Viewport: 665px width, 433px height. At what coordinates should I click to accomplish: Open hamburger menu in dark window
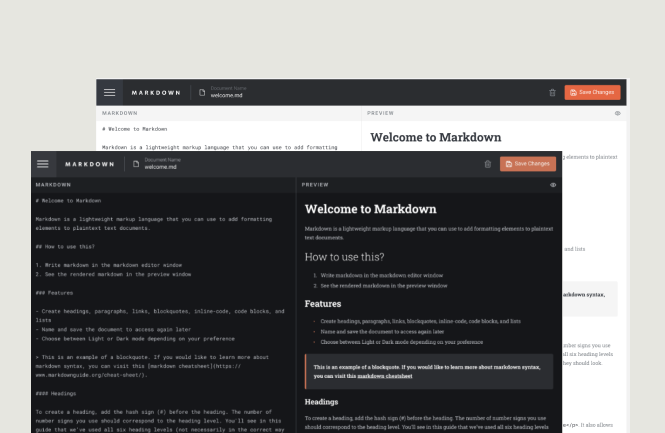click(43, 164)
